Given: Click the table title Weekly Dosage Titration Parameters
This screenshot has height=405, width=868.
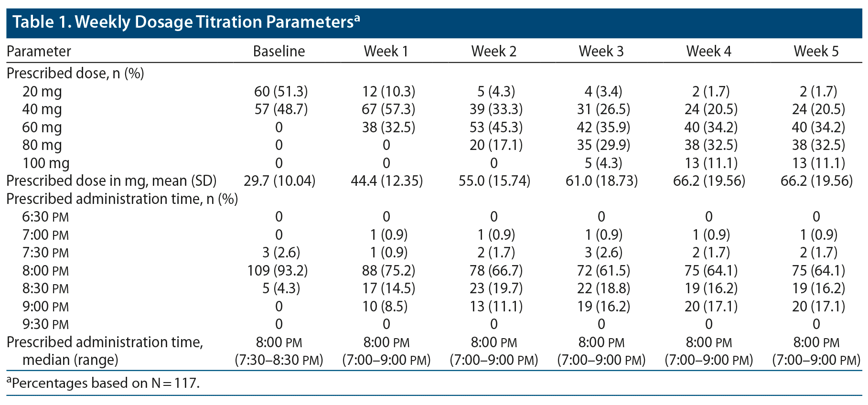Looking at the screenshot, I should coord(185,22).
